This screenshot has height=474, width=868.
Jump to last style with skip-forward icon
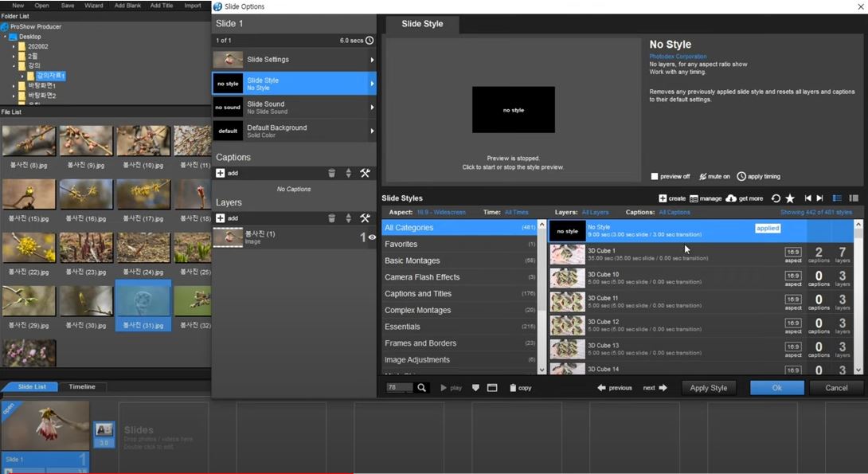820,198
